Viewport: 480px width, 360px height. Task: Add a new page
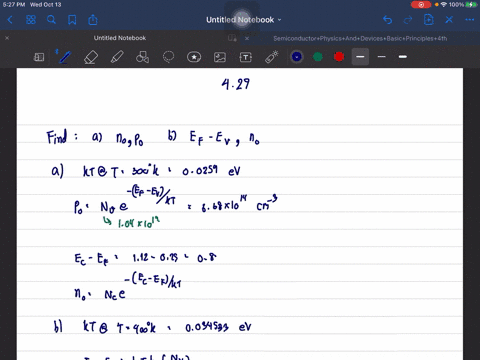point(429,20)
